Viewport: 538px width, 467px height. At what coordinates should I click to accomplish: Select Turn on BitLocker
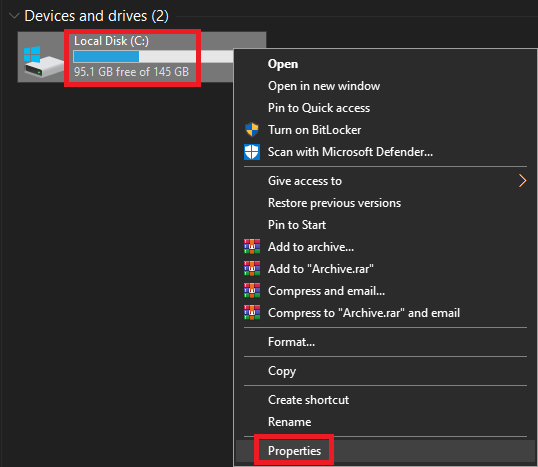(x=386, y=130)
